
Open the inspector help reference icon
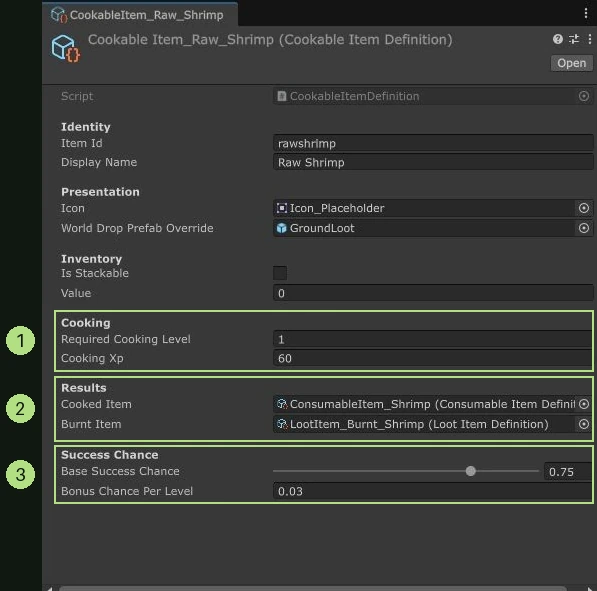[558, 39]
